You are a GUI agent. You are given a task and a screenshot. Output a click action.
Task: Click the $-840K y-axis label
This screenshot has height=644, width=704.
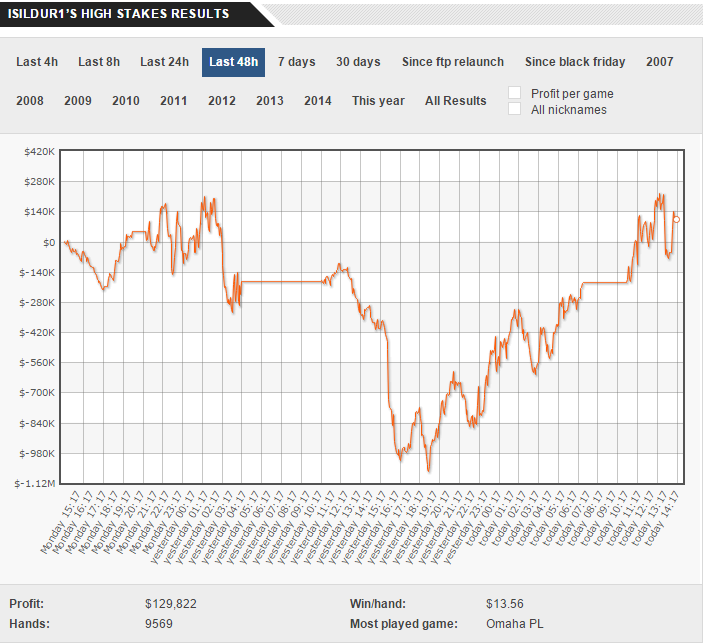(37, 423)
